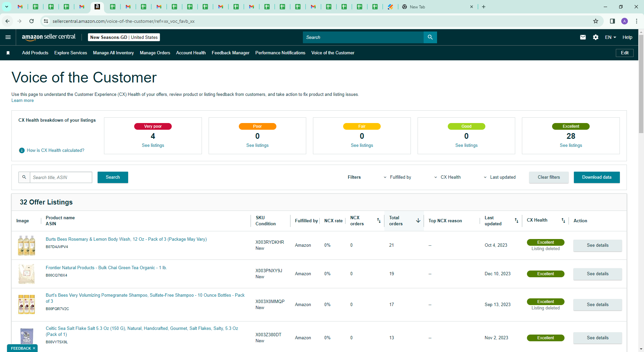Open the How is CX Health calculated link
The width and height of the screenshot is (644, 352).
point(56,151)
